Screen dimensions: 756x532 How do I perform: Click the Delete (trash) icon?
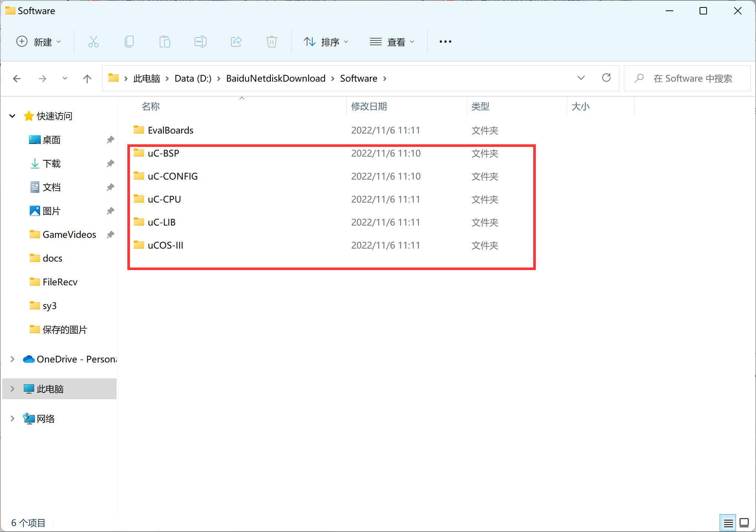271,42
